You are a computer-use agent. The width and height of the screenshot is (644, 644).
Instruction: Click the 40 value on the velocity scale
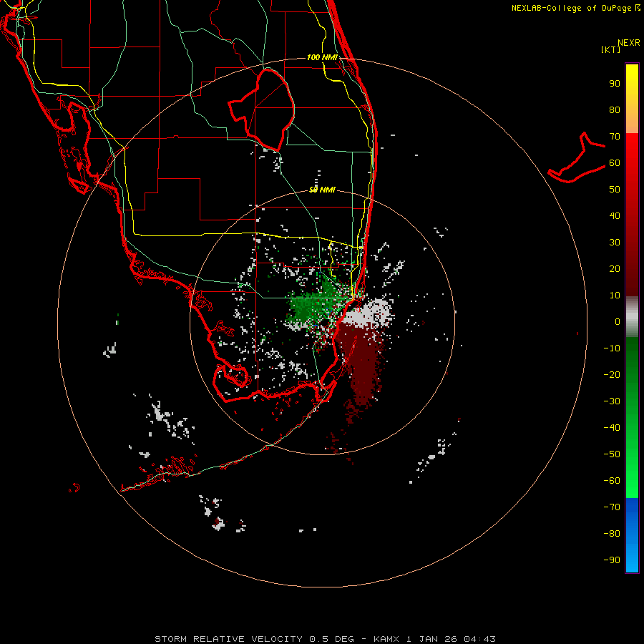615,216
